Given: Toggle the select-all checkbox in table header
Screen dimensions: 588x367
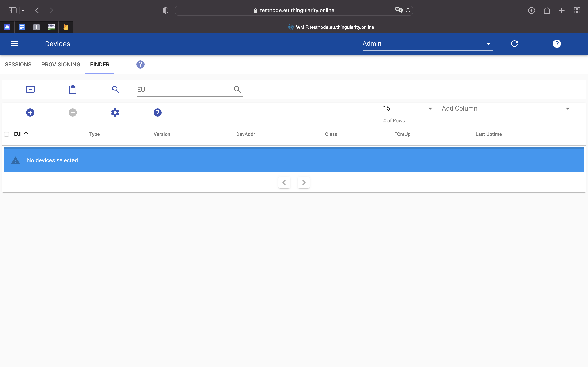Looking at the screenshot, I should point(7,134).
